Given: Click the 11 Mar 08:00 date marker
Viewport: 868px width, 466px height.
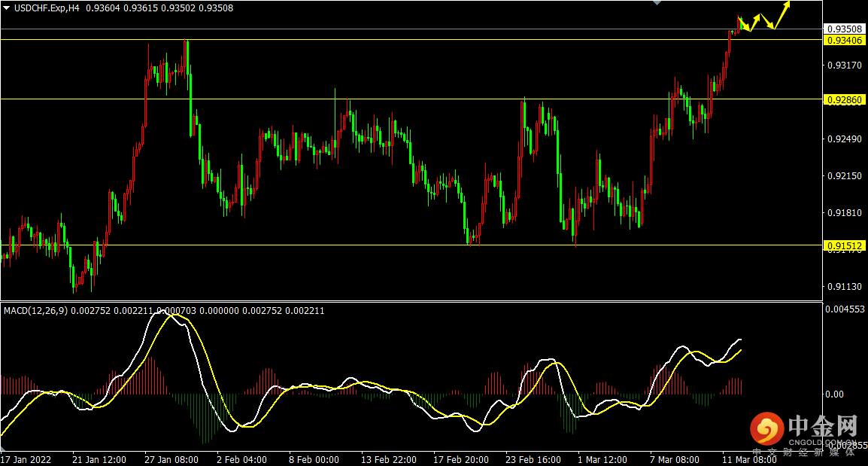Looking at the screenshot, I should click(750, 460).
